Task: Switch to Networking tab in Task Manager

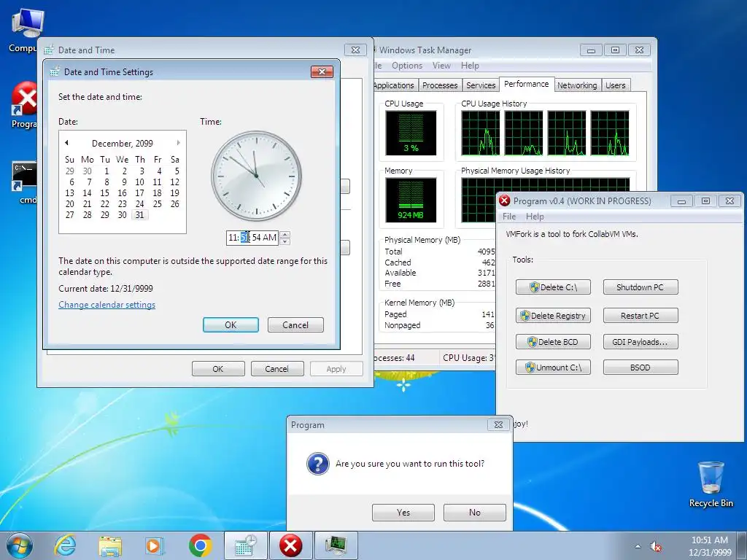Action: click(x=578, y=85)
